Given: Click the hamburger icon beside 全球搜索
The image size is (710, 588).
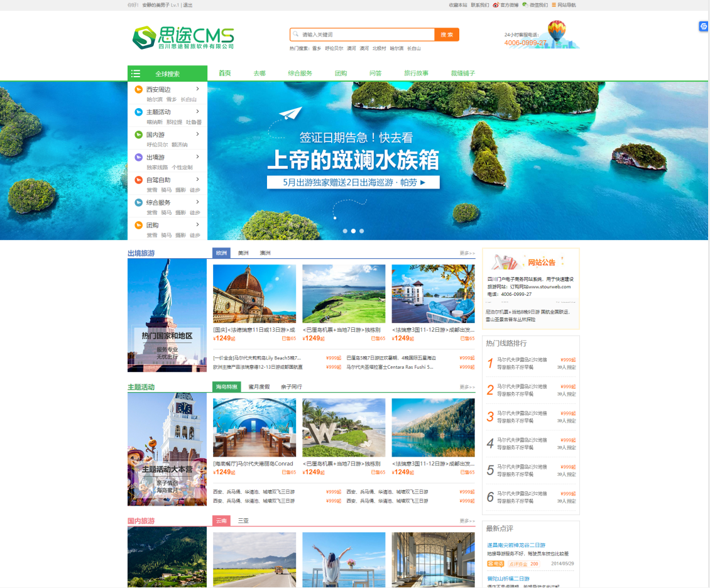Looking at the screenshot, I should pyautogui.click(x=136, y=73).
